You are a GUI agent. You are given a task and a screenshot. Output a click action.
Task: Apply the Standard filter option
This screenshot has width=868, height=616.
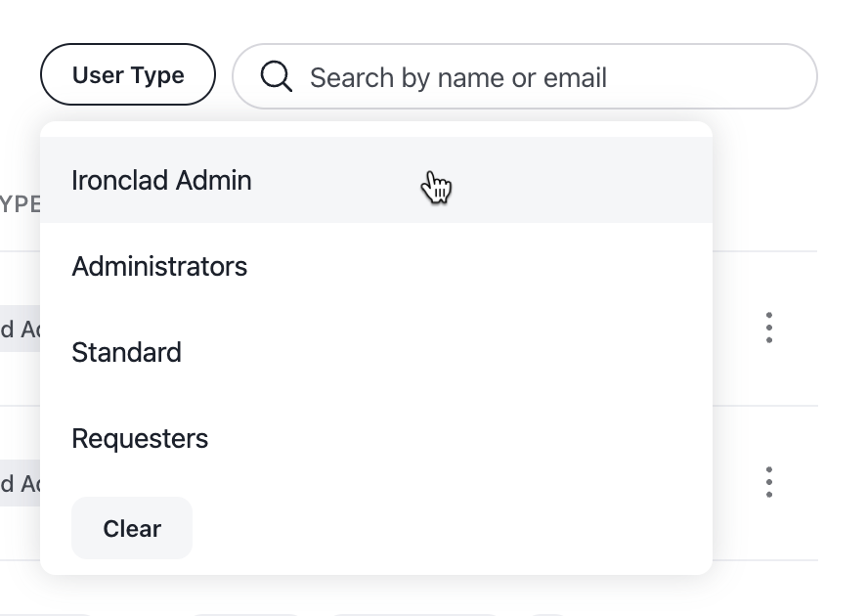coord(376,352)
